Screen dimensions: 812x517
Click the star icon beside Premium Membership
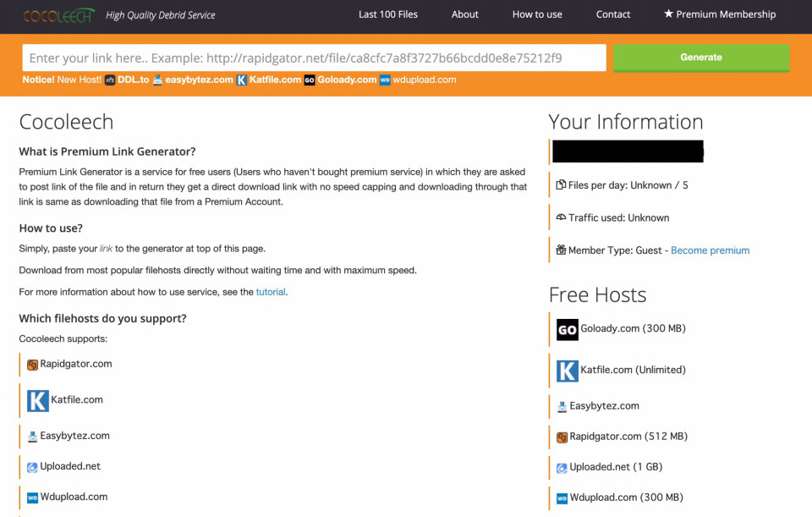click(x=668, y=14)
